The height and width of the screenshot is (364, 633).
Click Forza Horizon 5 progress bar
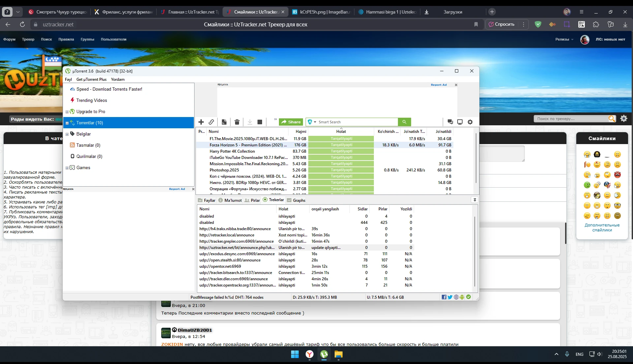[x=341, y=145]
